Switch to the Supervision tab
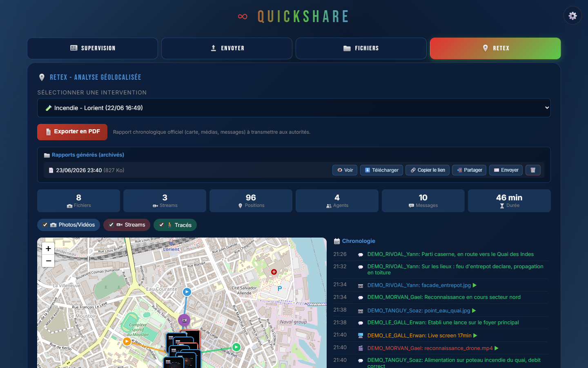The image size is (588, 368). pyautogui.click(x=92, y=48)
